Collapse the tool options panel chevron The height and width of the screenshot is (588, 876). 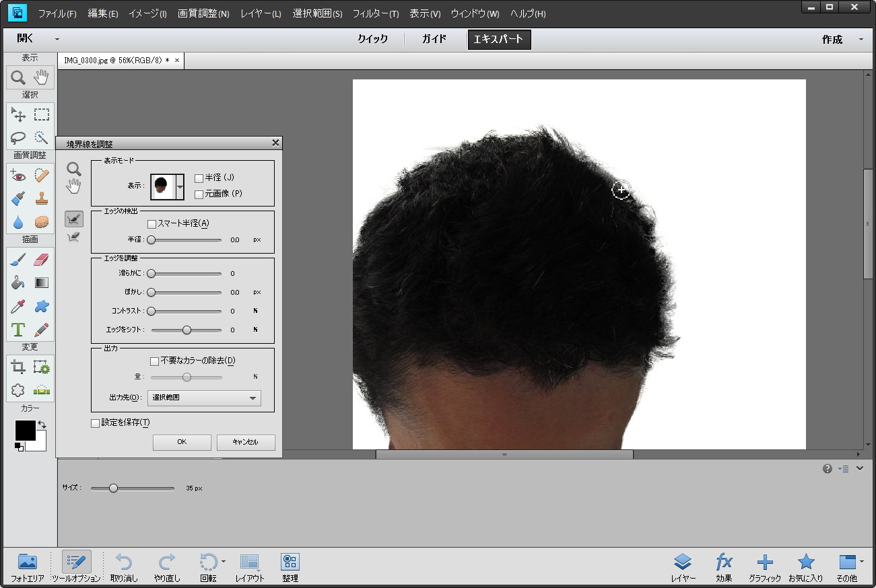(x=860, y=469)
